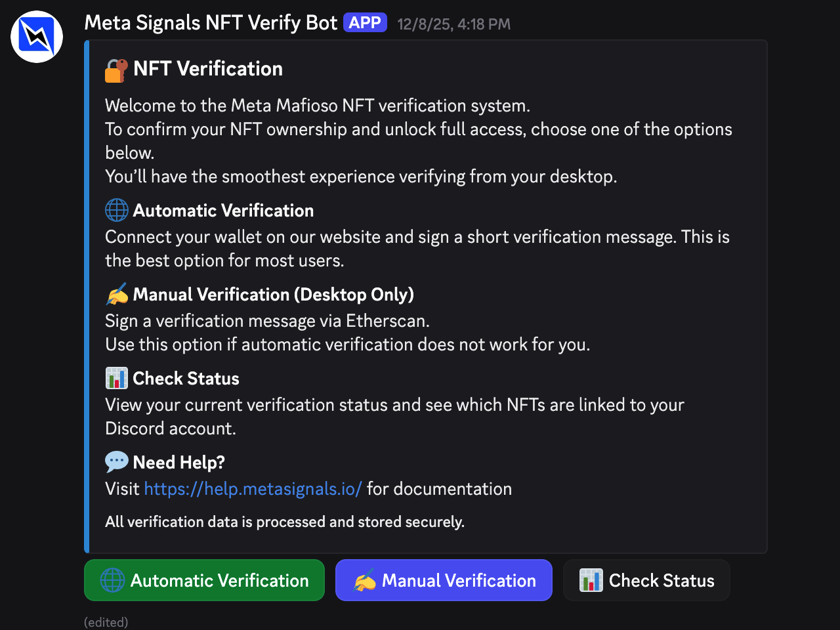The width and height of the screenshot is (840, 630).
Task: Click the (edited) label below the message
Action: click(106, 622)
